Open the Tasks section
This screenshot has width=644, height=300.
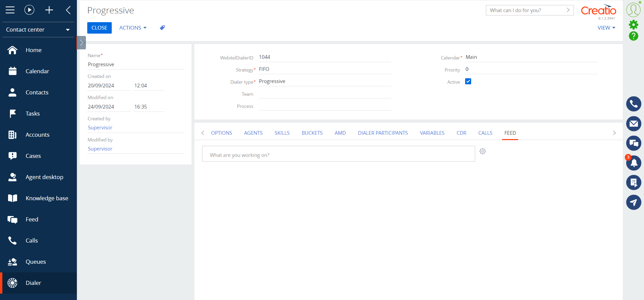click(x=38, y=114)
